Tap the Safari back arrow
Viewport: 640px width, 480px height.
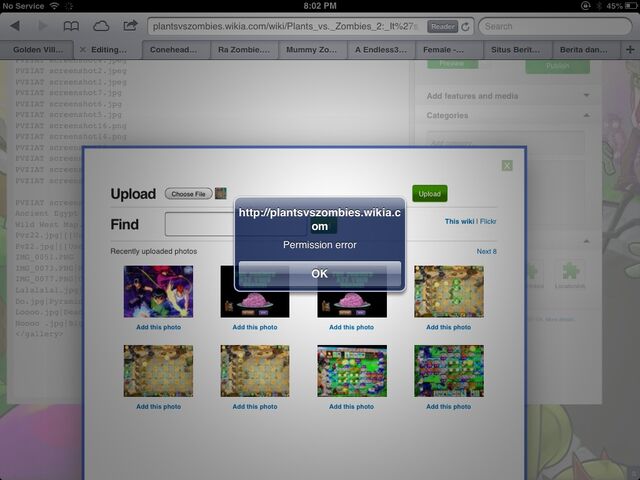point(15,26)
